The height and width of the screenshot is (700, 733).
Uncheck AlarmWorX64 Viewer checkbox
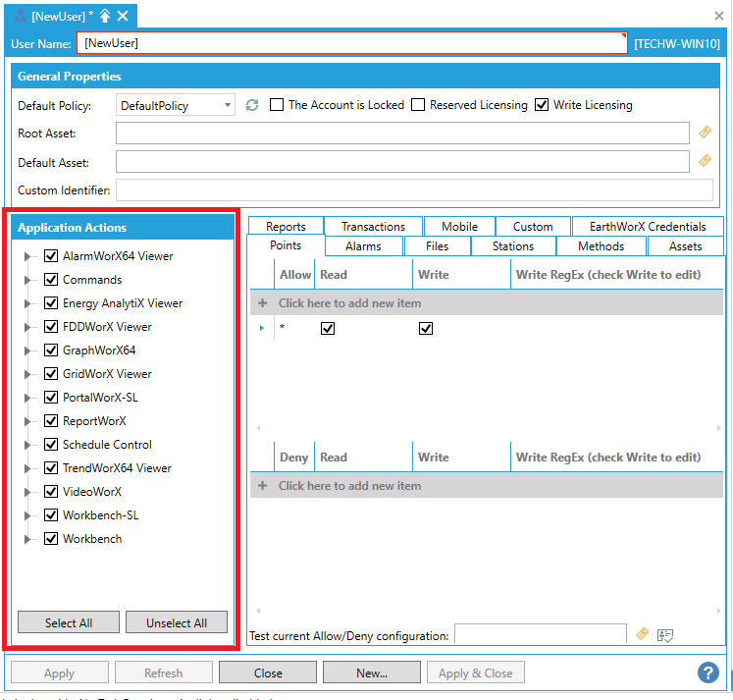click(51, 256)
